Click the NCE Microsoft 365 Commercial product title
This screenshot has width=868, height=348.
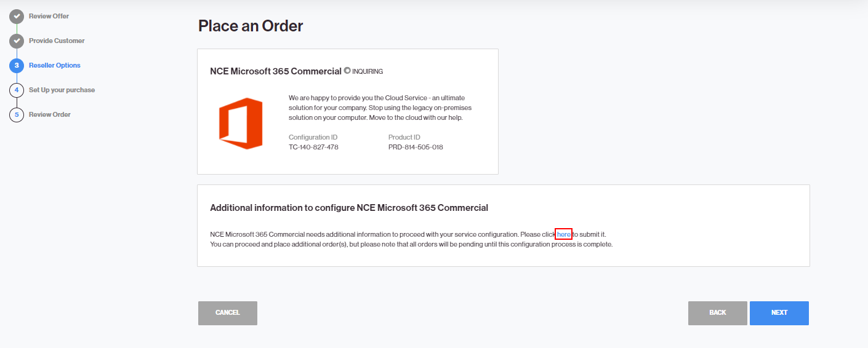276,71
